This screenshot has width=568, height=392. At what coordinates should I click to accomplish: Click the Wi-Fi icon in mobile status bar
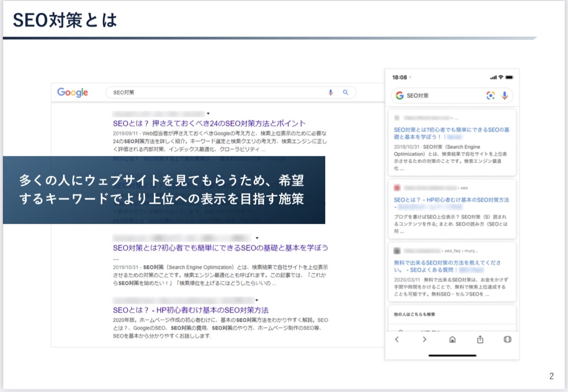(501, 78)
